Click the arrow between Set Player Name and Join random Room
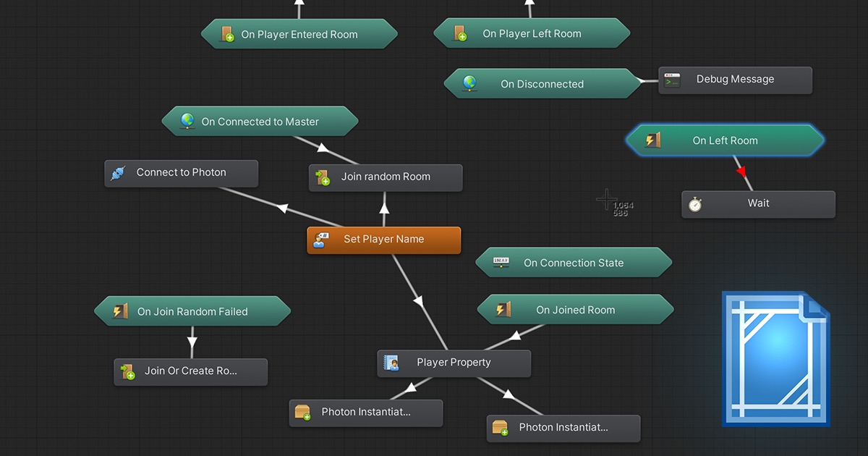This screenshot has width=868, height=456. [384, 211]
